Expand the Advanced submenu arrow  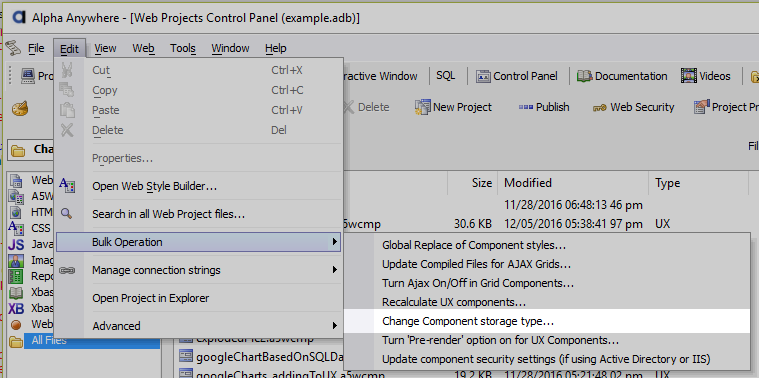[x=334, y=326]
